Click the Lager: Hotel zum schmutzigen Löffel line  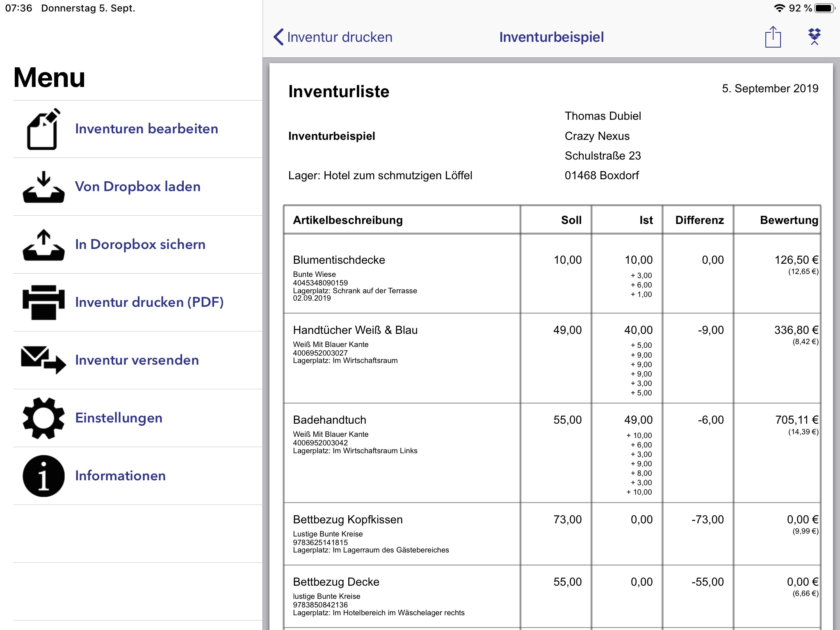[380, 176]
